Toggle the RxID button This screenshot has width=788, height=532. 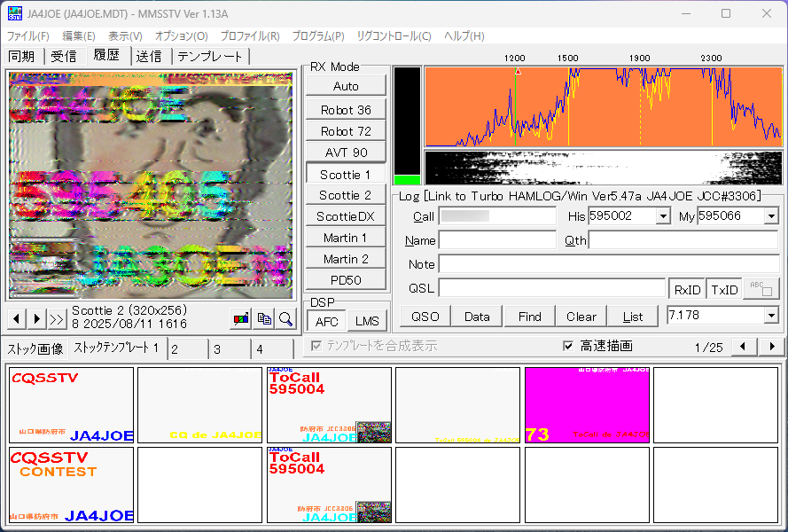687,290
